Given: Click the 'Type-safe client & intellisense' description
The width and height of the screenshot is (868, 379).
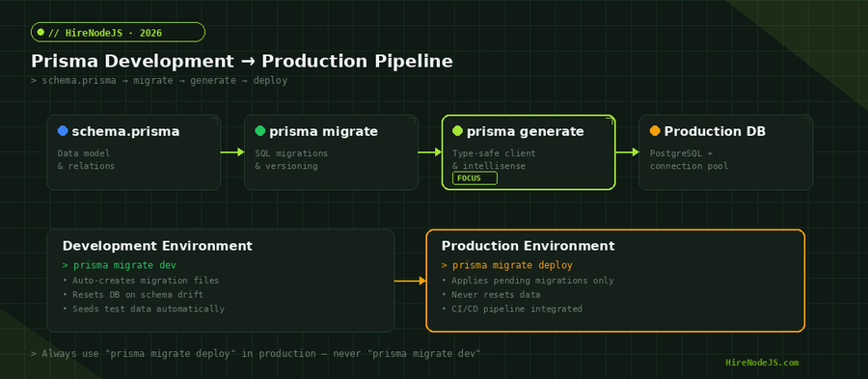Looking at the screenshot, I should click(x=494, y=159).
